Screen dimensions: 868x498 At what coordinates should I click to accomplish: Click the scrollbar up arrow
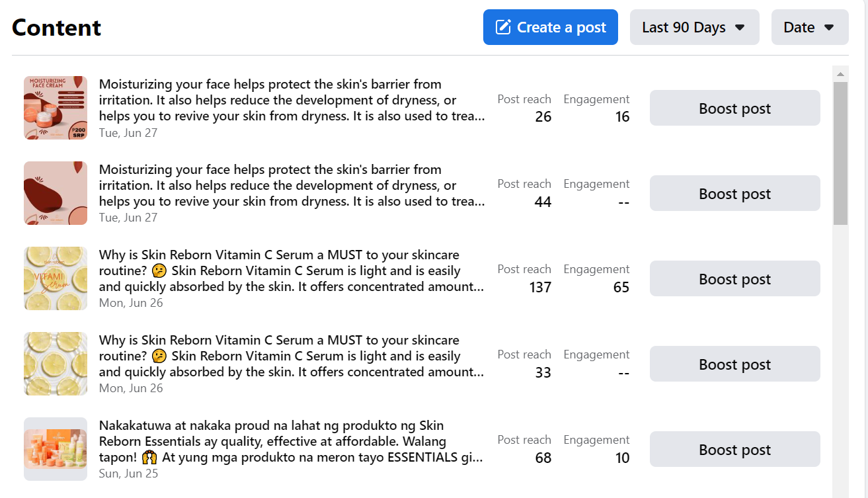coord(840,73)
